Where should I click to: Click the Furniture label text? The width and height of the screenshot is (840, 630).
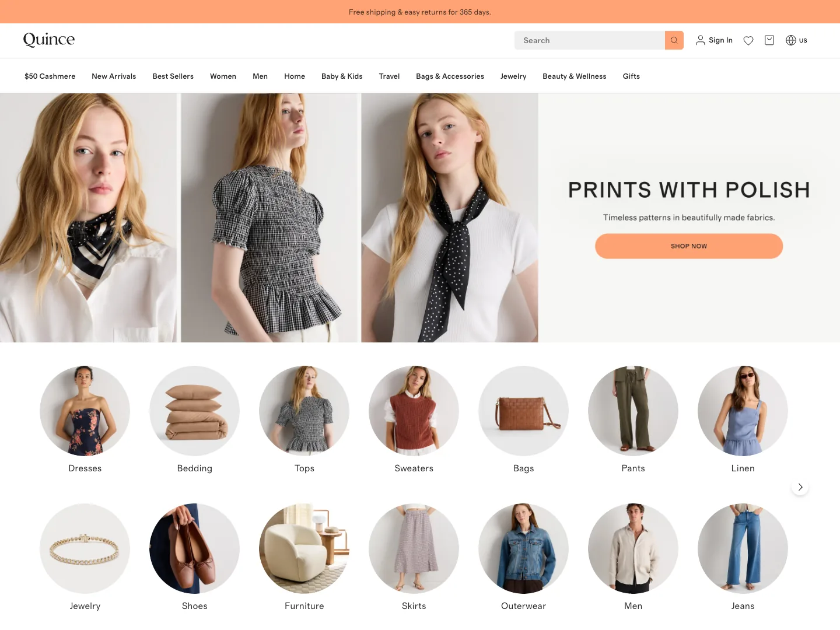tap(304, 606)
